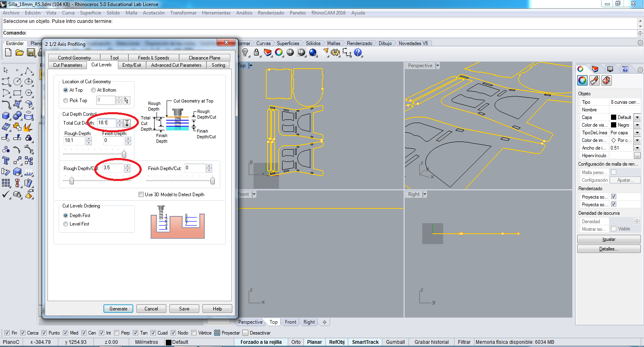Click the solid box tool icon
The width and height of the screenshot is (644, 347).
click(x=6, y=116)
